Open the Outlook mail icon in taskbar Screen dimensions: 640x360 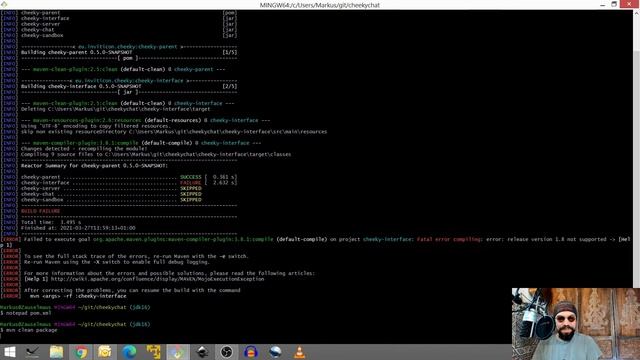click(x=104, y=352)
